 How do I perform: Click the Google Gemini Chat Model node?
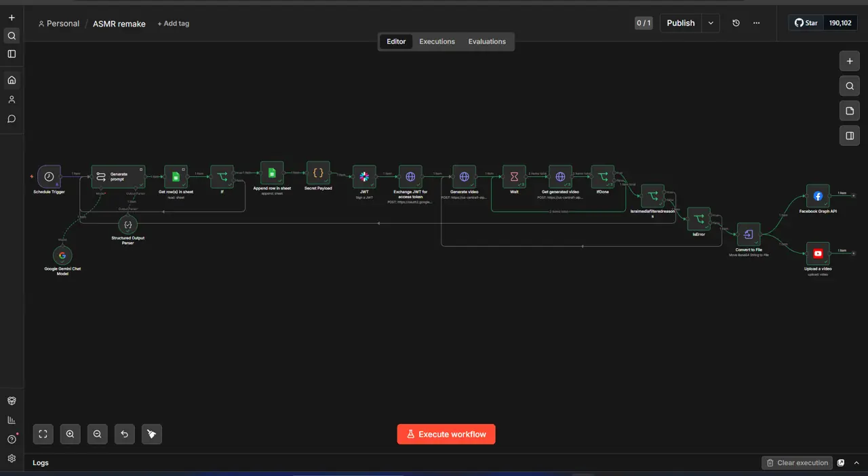click(62, 255)
